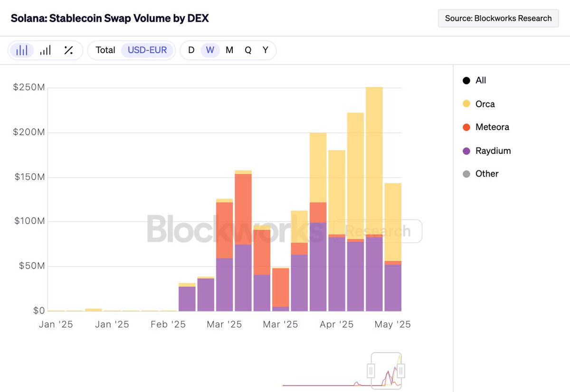The image size is (570, 392).
Task: Switch to the quarterly (Q) interval
Action: point(248,50)
